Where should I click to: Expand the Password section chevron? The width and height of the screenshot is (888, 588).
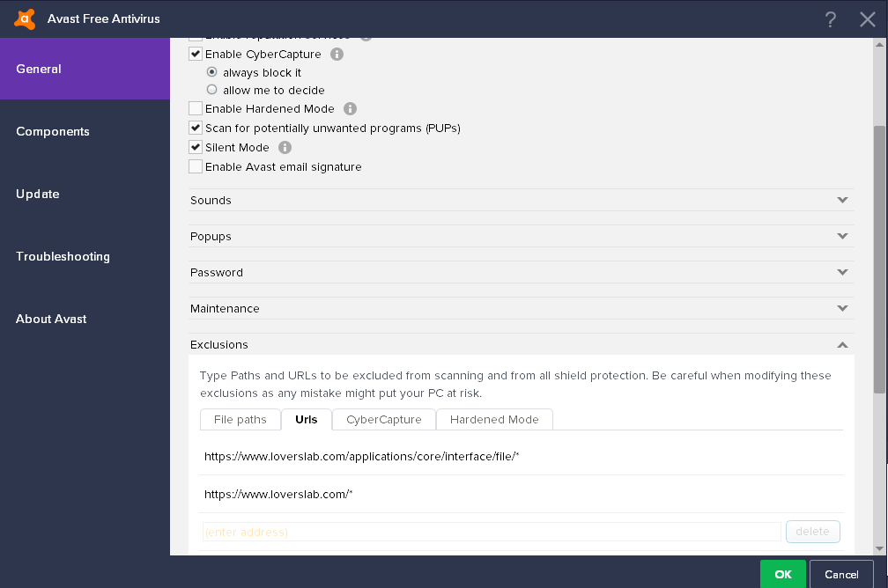tap(842, 272)
